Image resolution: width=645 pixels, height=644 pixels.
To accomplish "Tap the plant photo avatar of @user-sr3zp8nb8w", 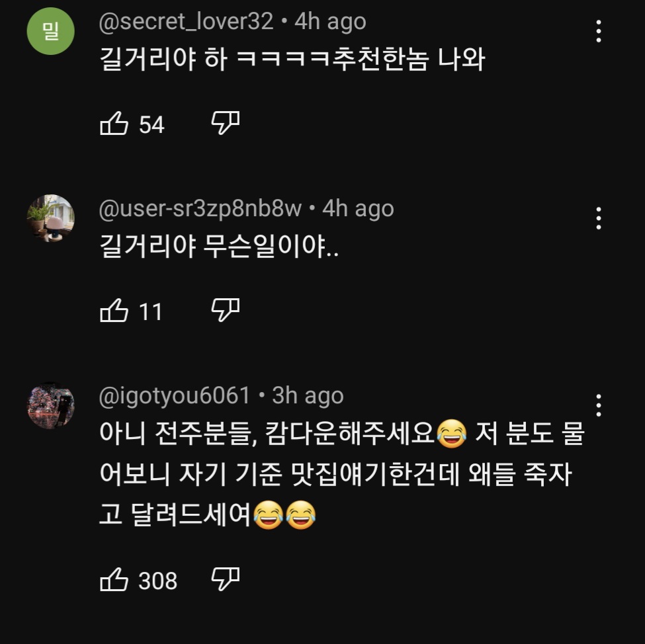I will tap(50, 218).
